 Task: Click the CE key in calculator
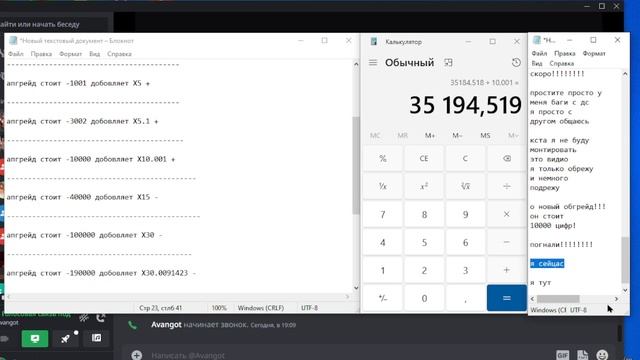(x=424, y=158)
